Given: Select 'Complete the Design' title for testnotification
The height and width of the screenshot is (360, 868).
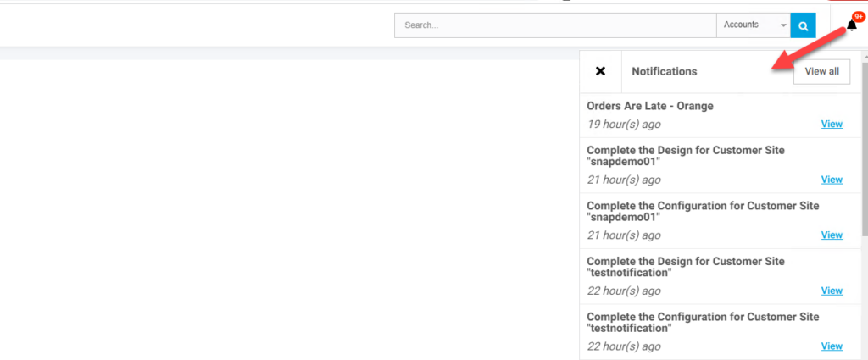Looking at the screenshot, I should (x=685, y=267).
